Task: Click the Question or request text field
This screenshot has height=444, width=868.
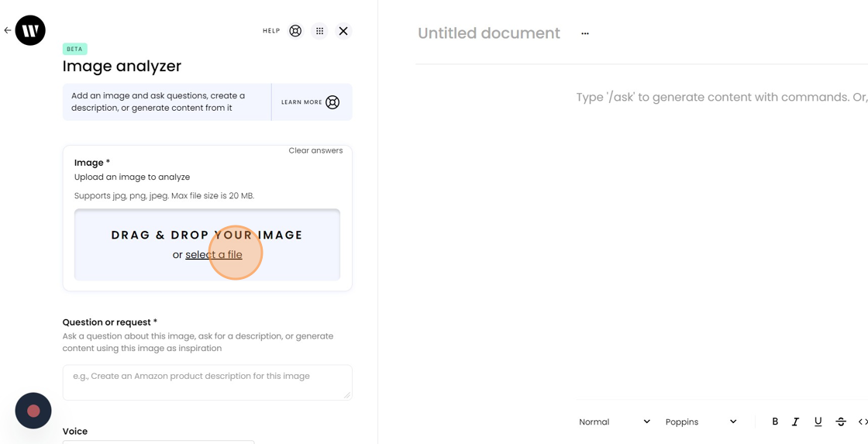Action: [x=207, y=382]
